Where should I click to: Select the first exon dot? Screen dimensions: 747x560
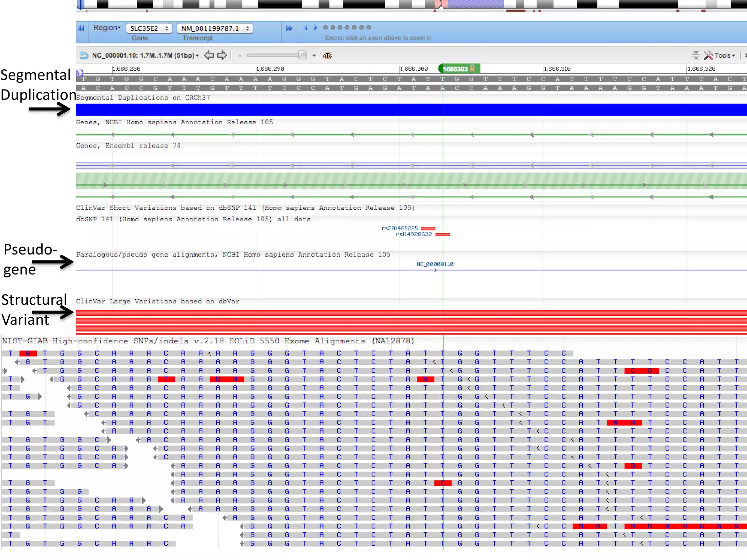pyautogui.click(x=325, y=27)
